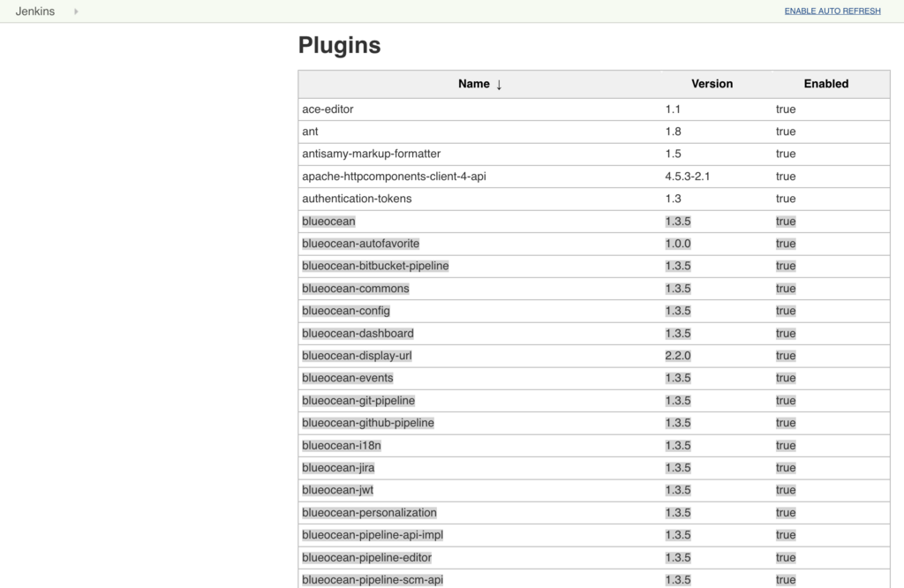Click version 1.8 of ant

point(673,132)
